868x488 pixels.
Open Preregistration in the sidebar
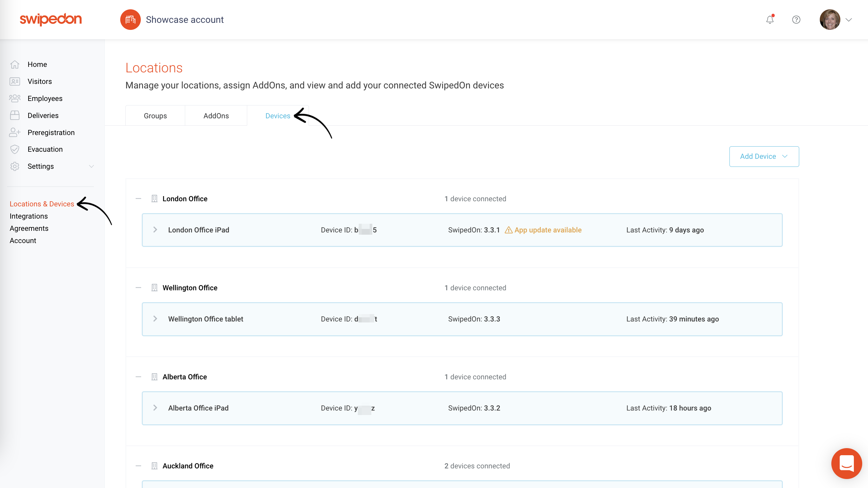pos(51,132)
